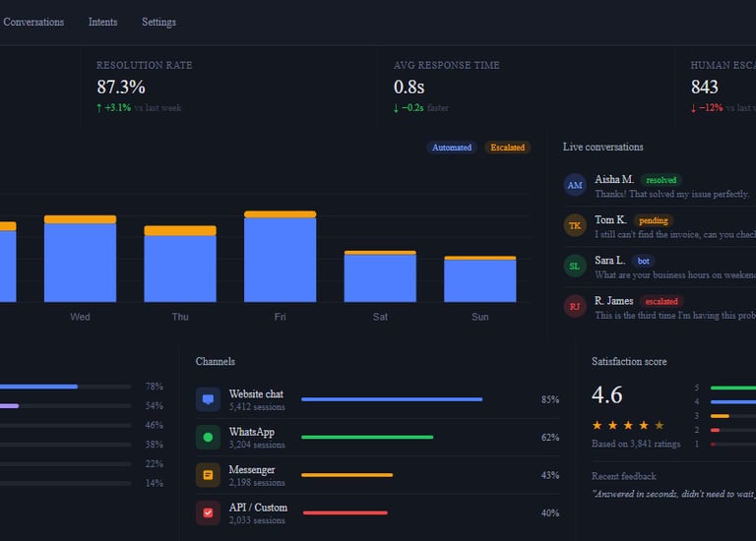Click the −12% change indicator
Screen dimensions: 756x541
[x=707, y=108]
